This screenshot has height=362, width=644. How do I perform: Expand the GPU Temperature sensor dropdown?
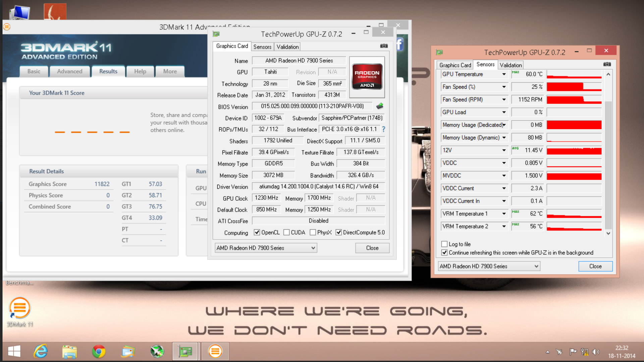(x=504, y=74)
